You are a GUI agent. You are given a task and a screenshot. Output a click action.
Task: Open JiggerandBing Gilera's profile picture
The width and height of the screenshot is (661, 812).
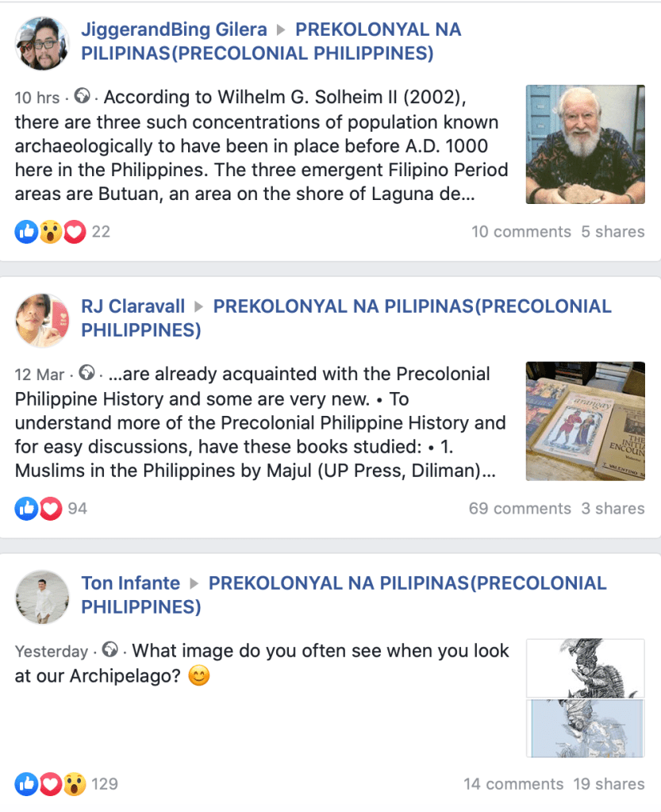[x=42, y=43]
